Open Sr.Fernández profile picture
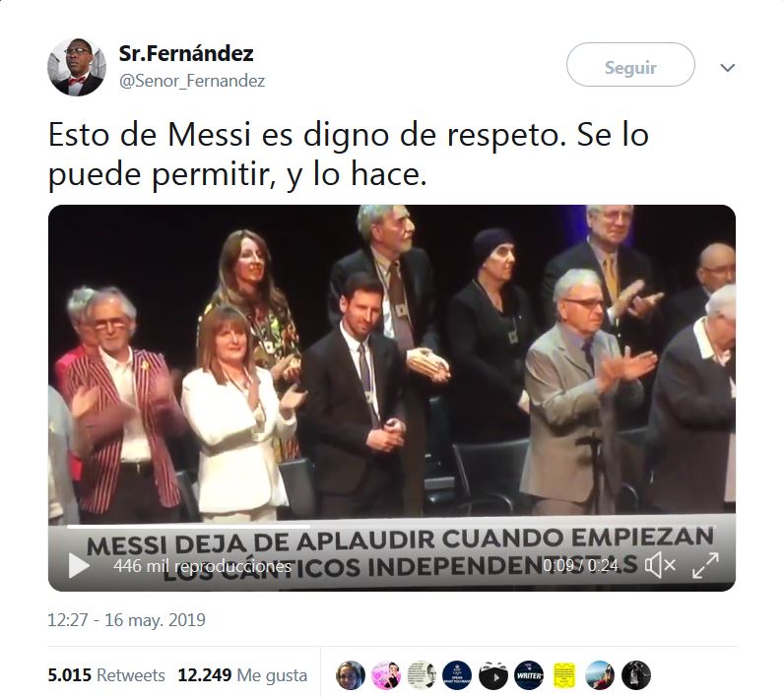The image size is (784, 697). [x=77, y=67]
